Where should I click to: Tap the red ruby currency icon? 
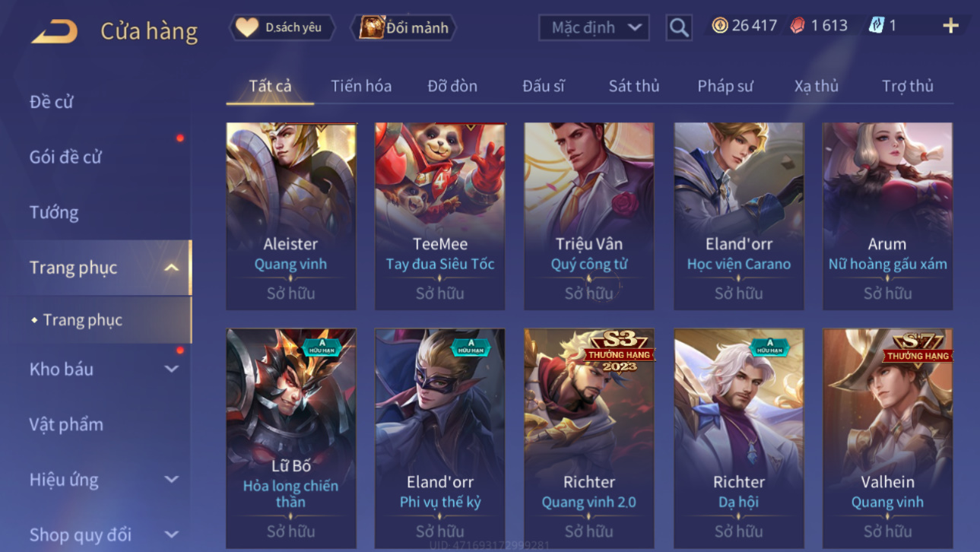click(798, 26)
